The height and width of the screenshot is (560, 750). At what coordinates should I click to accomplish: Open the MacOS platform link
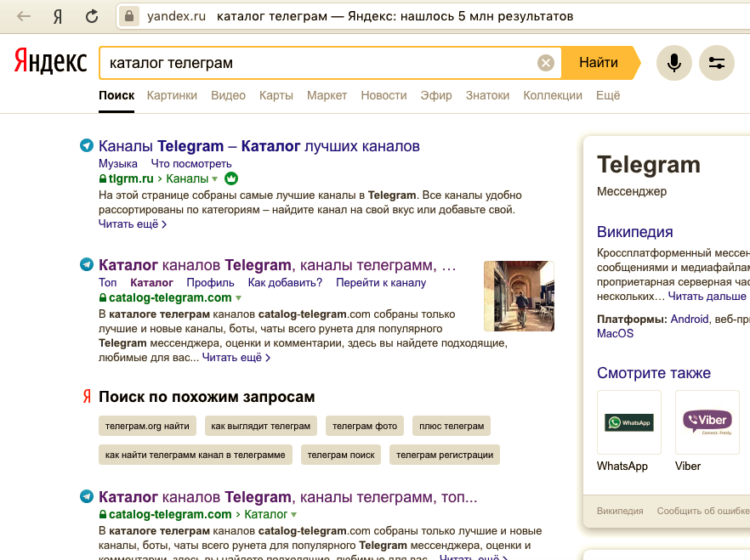click(x=615, y=333)
